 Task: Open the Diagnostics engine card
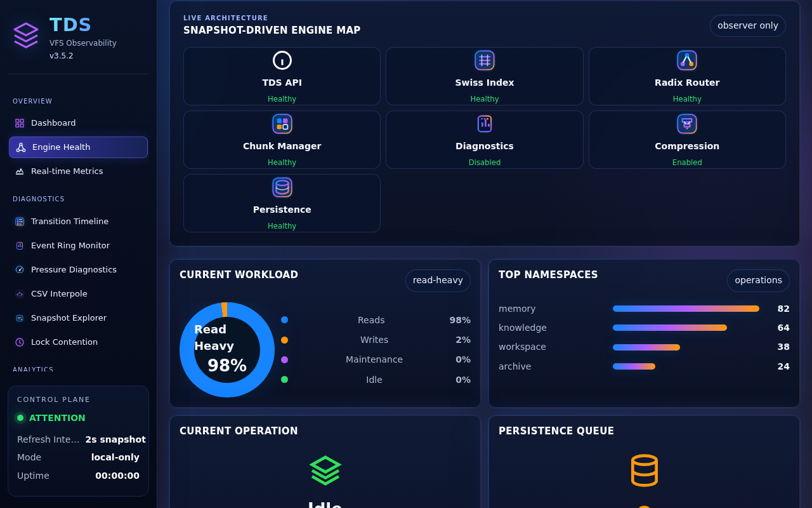point(485,140)
